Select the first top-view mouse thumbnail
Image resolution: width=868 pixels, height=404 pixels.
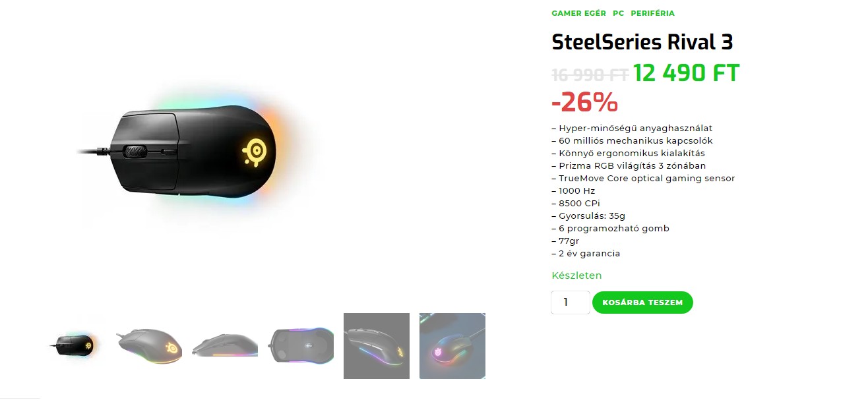click(x=73, y=345)
